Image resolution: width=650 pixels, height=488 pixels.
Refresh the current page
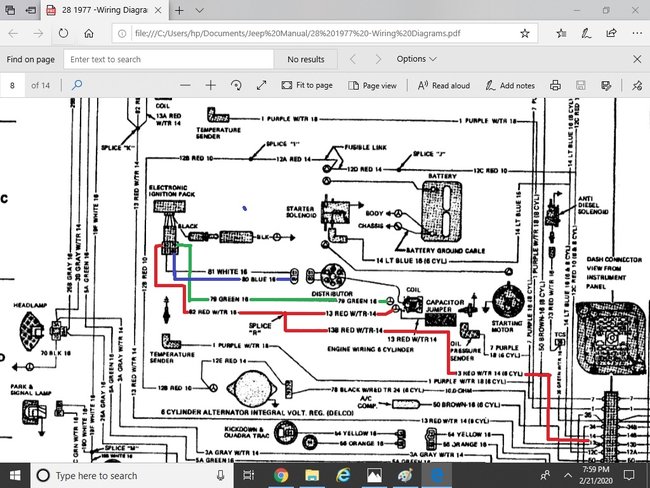(x=62, y=33)
